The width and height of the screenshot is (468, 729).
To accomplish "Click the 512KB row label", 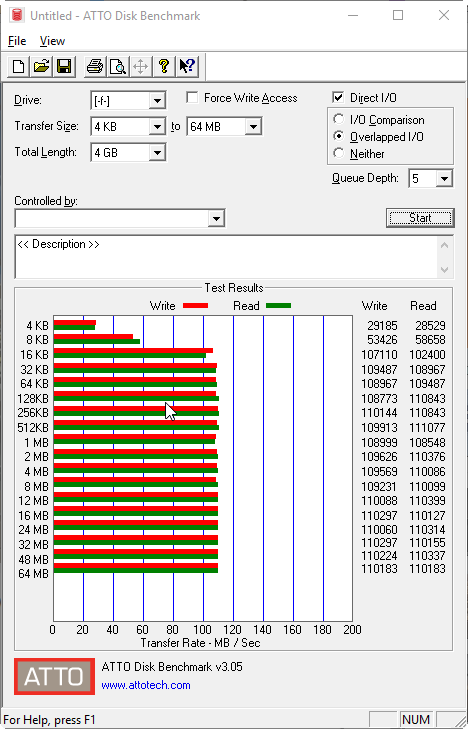I will point(33,428).
